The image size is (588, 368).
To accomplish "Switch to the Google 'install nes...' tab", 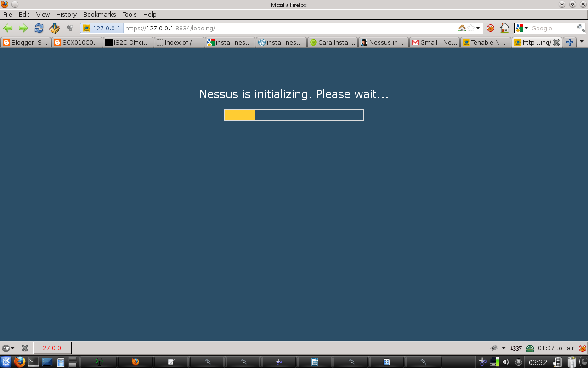I will coord(230,42).
